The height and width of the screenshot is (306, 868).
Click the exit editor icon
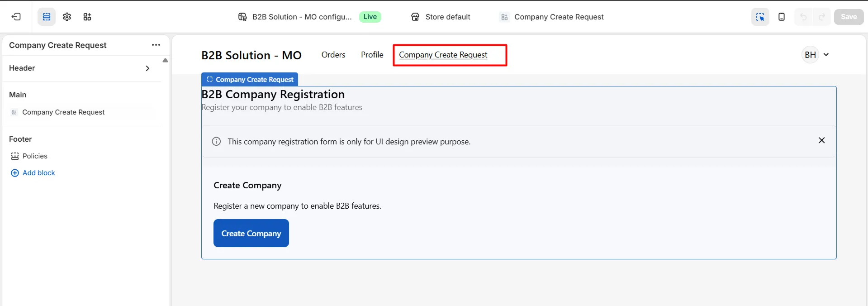point(16,17)
